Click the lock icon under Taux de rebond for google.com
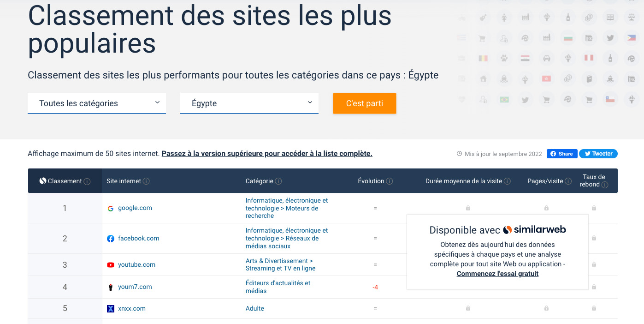The image size is (644, 324). click(594, 208)
